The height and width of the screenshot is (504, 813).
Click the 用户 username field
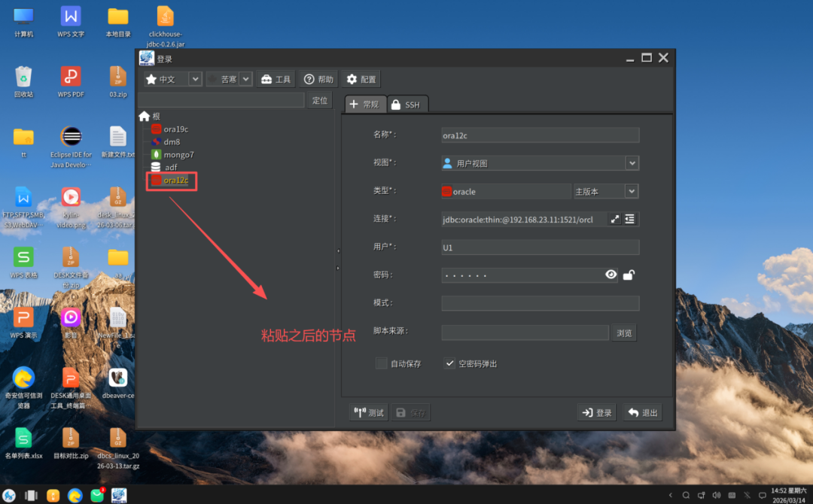click(540, 247)
